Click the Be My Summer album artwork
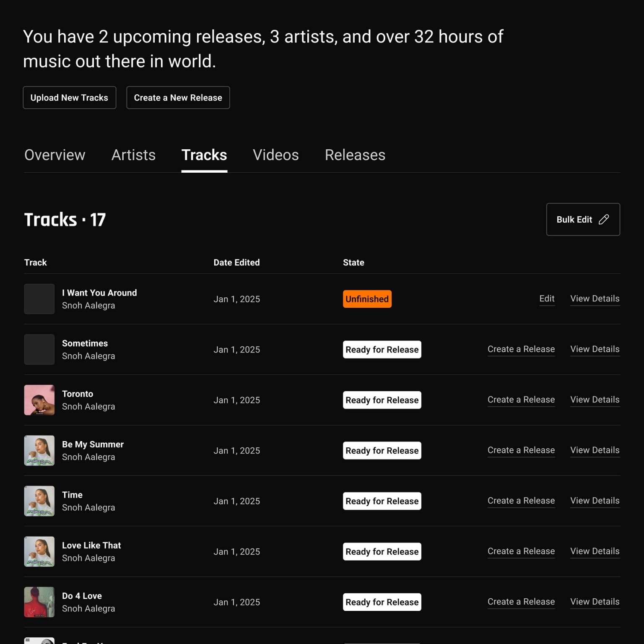 click(x=39, y=450)
